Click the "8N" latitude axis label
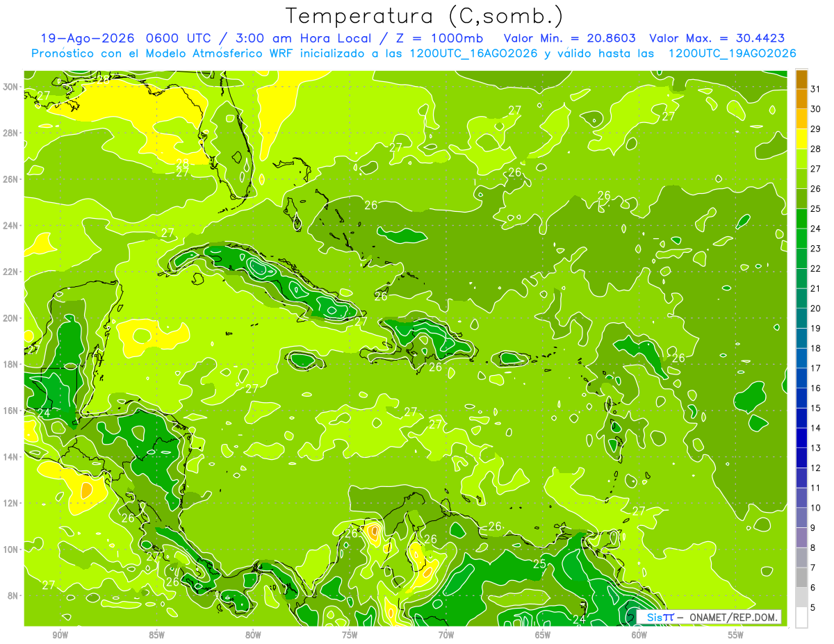834x644 pixels. click(x=13, y=596)
